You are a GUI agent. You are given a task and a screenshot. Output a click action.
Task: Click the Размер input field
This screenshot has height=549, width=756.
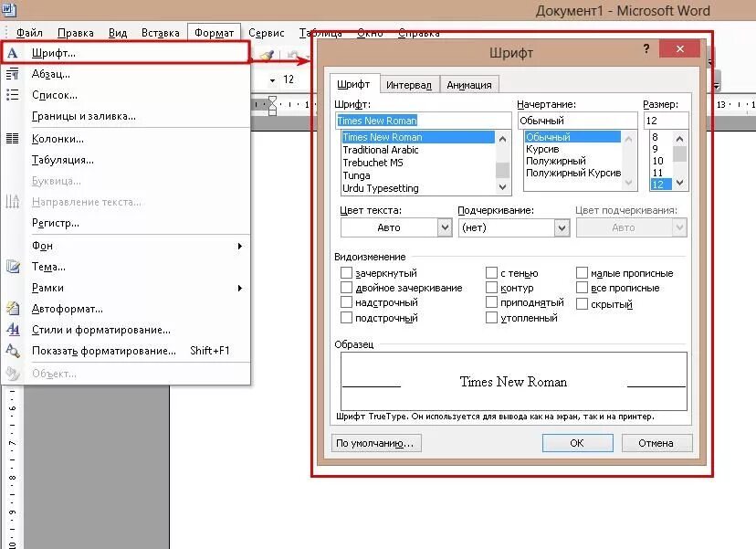click(666, 121)
